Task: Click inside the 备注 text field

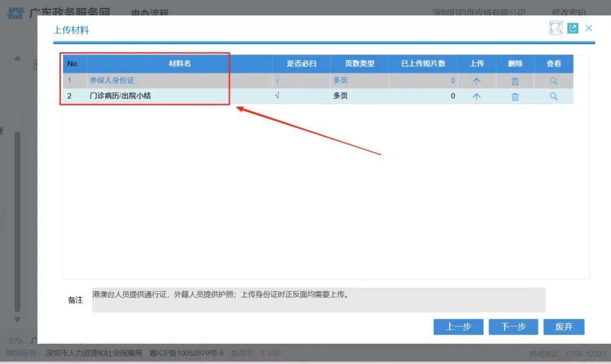Action: coord(319,300)
